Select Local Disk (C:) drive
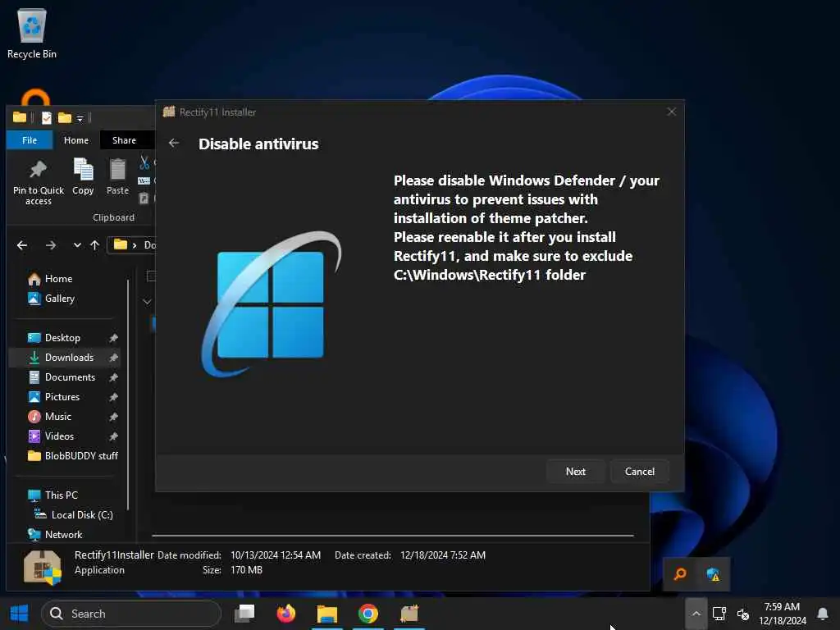The height and width of the screenshot is (630, 840). (x=82, y=515)
